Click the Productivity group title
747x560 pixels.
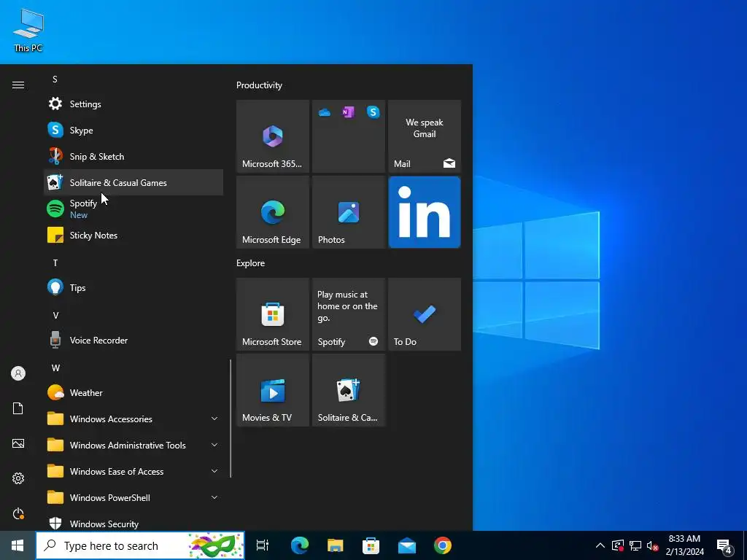point(259,85)
